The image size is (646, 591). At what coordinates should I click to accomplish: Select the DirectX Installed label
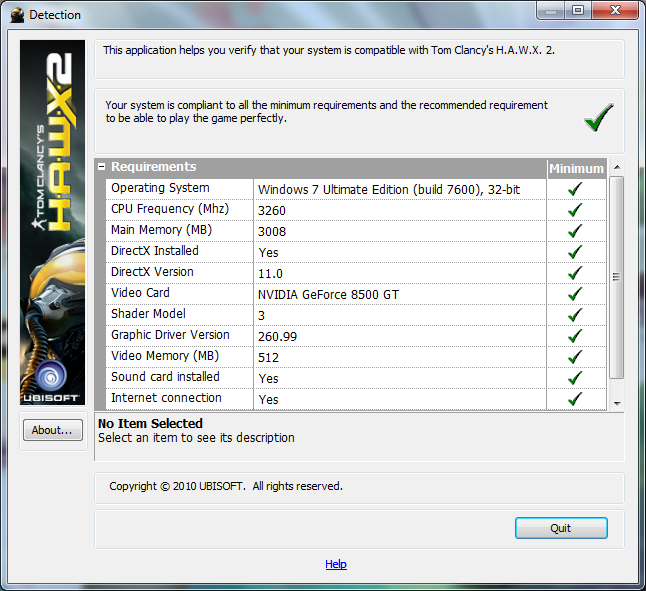point(154,251)
